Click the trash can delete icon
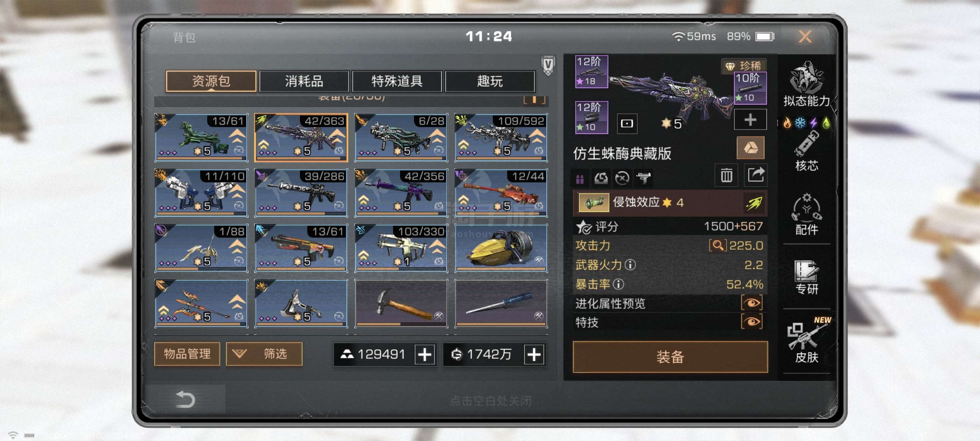This screenshot has height=441, width=980. coord(726,175)
